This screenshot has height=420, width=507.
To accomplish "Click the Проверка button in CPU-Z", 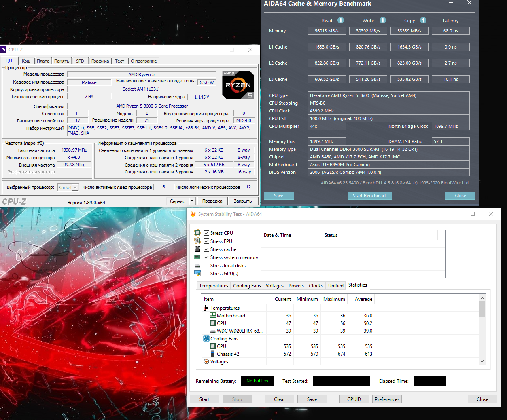I will [x=212, y=201].
